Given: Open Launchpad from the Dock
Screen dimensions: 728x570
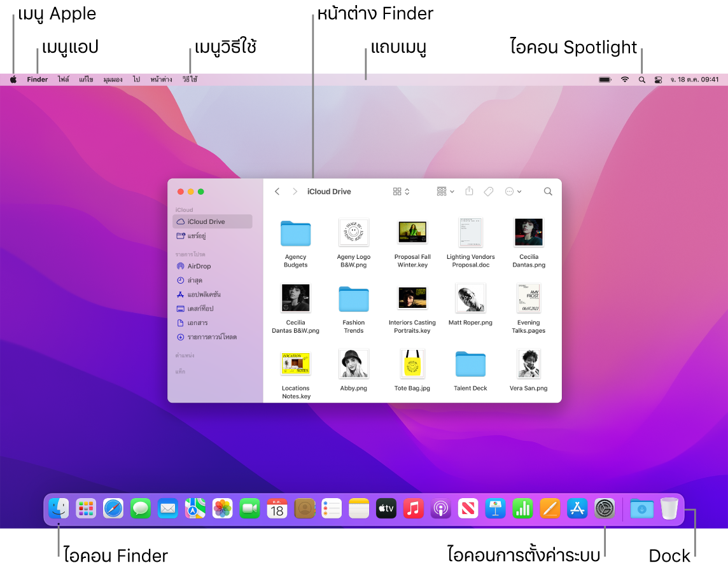Looking at the screenshot, I should point(86,508).
